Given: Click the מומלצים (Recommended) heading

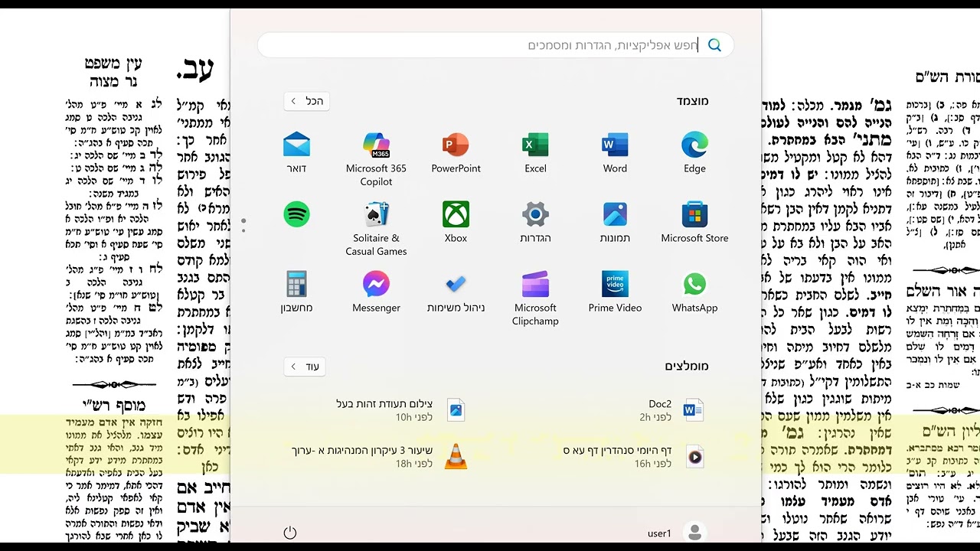Looking at the screenshot, I should tap(687, 367).
